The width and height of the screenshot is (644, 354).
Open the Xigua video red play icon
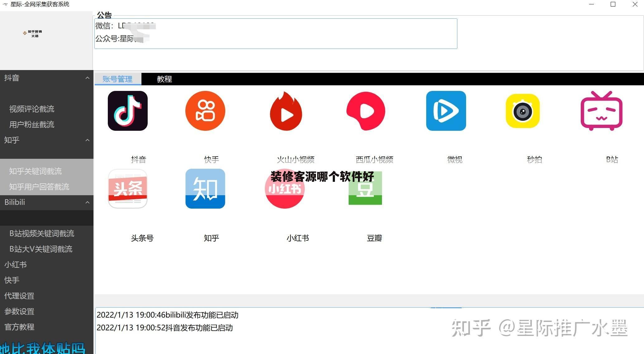coord(366,111)
